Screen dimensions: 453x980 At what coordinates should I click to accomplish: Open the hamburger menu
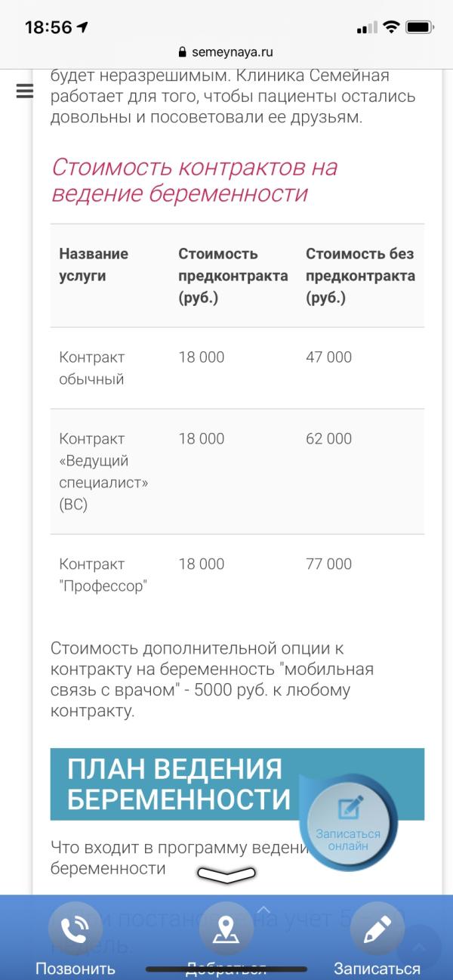(24, 91)
